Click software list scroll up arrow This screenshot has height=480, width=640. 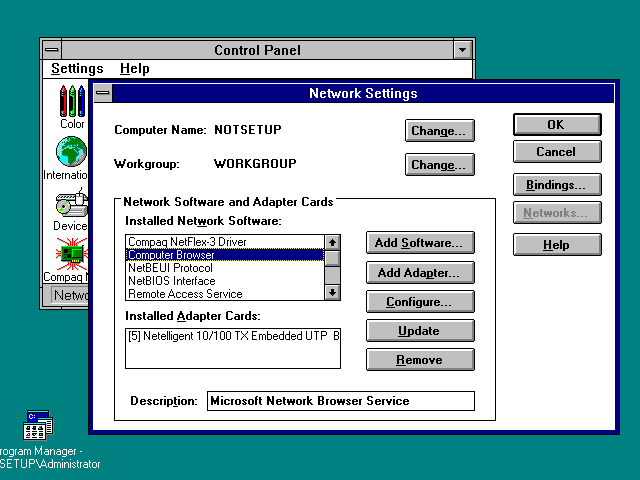click(x=332, y=242)
